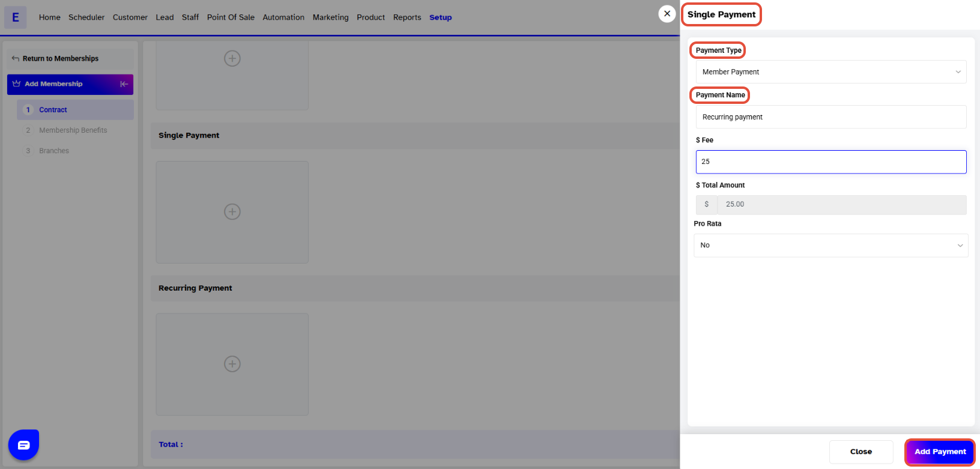The height and width of the screenshot is (469, 980).
Task: Click the Single Payment panel title
Action: [x=721, y=14]
